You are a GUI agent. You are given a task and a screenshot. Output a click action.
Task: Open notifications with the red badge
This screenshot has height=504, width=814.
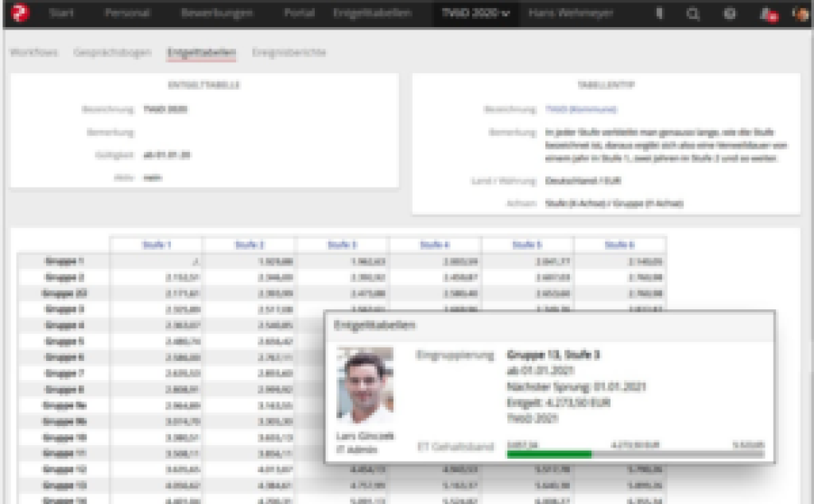767,14
